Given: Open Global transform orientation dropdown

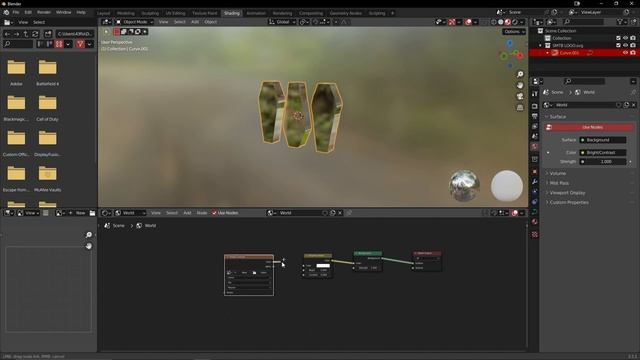Looking at the screenshot, I should [282, 22].
